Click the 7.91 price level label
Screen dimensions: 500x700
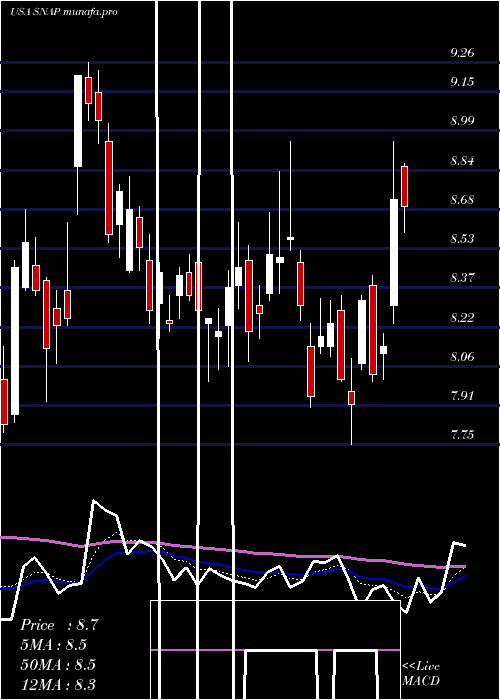[x=462, y=396]
